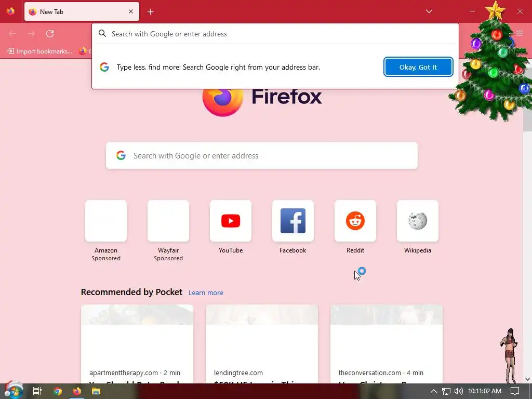Launch Chrome from the taskbar
Viewport: 532px width, 399px height.
point(57,391)
